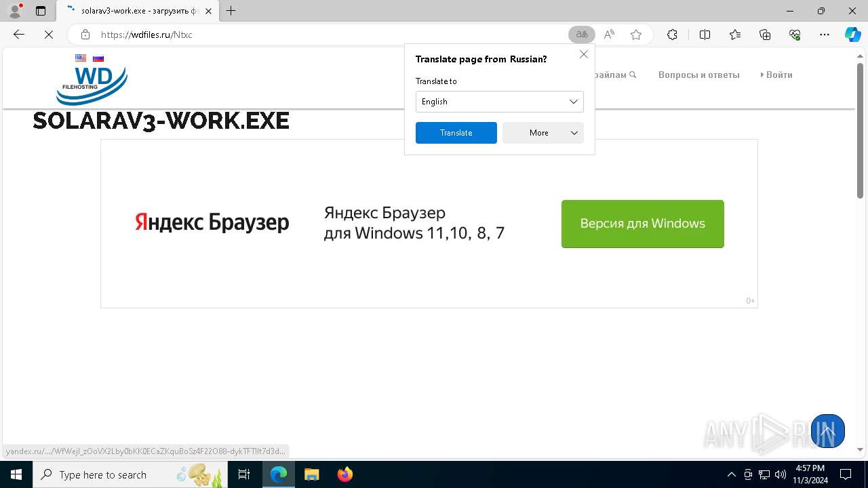
Task: Open the Collections icon
Action: coord(765,35)
